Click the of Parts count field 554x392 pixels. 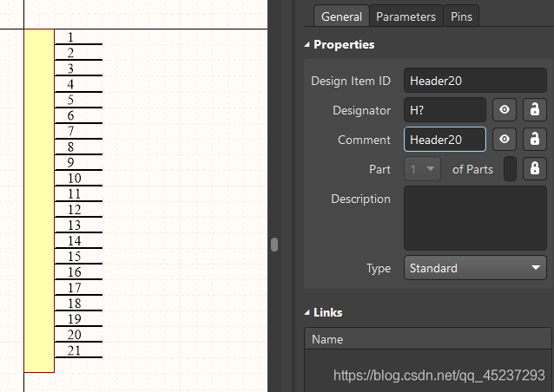pyautogui.click(x=510, y=168)
